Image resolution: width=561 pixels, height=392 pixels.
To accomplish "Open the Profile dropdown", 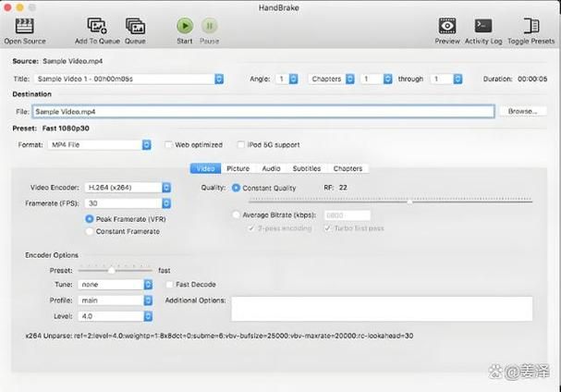I will pyautogui.click(x=116, y=300).
